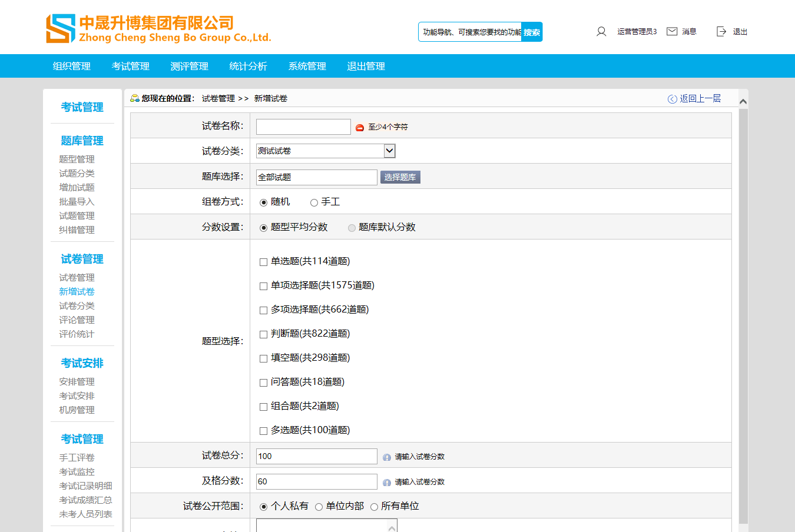
Task: Open 试卷管理 sidebar sub-item
Action: 77,278
